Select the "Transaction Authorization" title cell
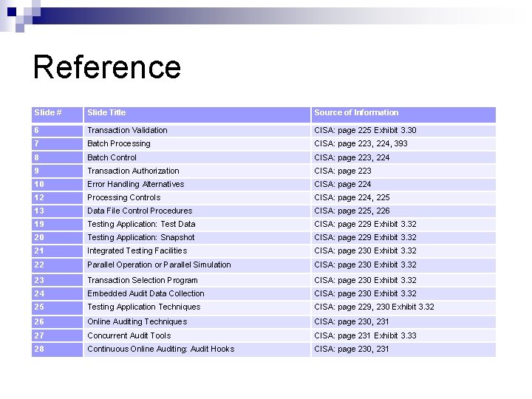This screenshot has width=532, height=399. pos(197,171)
